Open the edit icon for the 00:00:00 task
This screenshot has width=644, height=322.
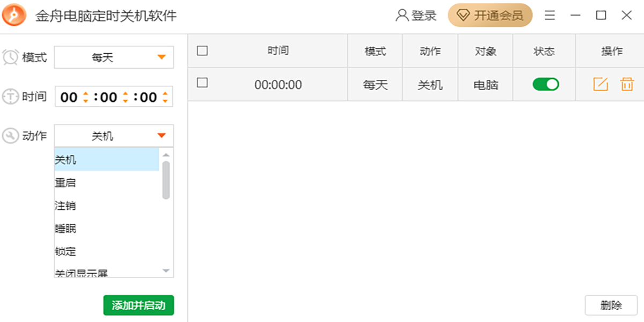click(x=600, y=84)
